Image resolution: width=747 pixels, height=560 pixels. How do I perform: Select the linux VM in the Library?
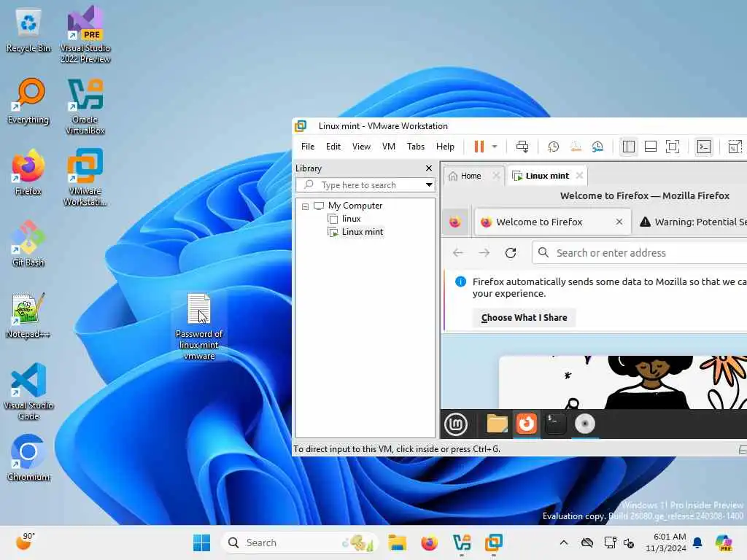(351, 219)
